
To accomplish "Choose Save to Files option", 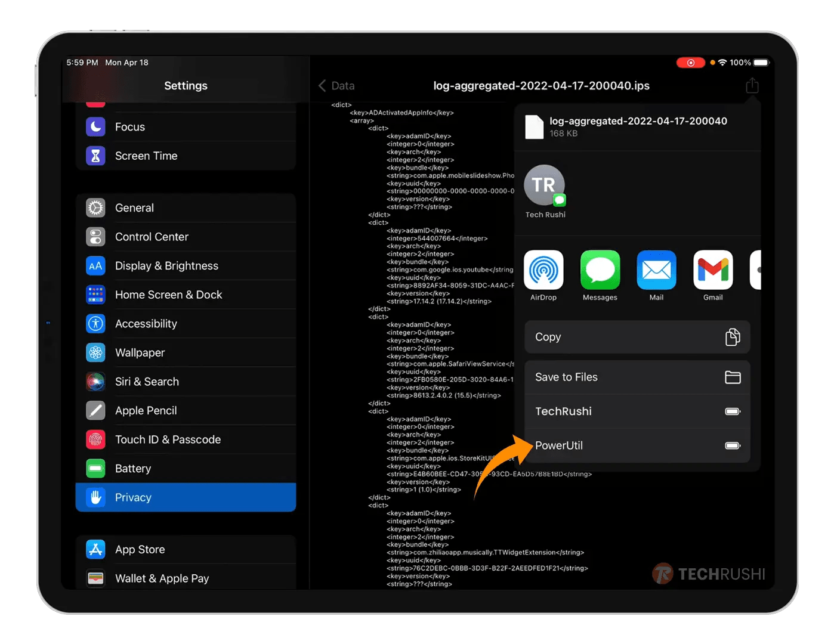I will coord(637,377).
